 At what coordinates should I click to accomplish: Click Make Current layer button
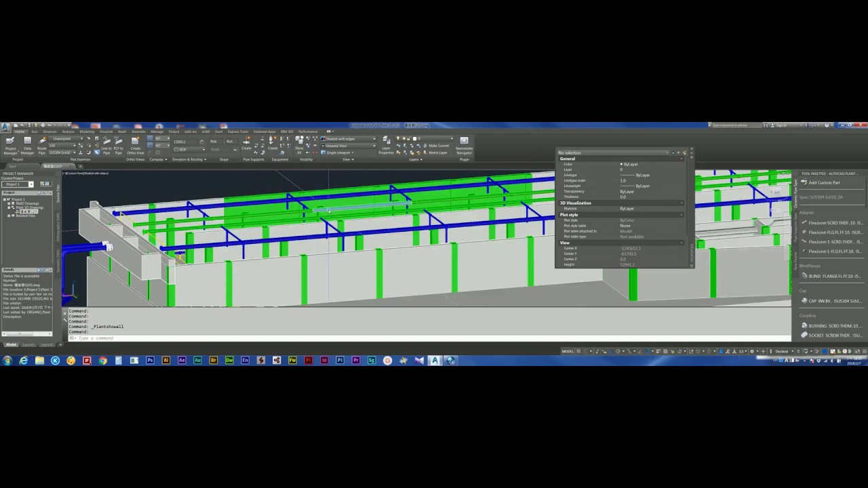[x=436, y=146]
